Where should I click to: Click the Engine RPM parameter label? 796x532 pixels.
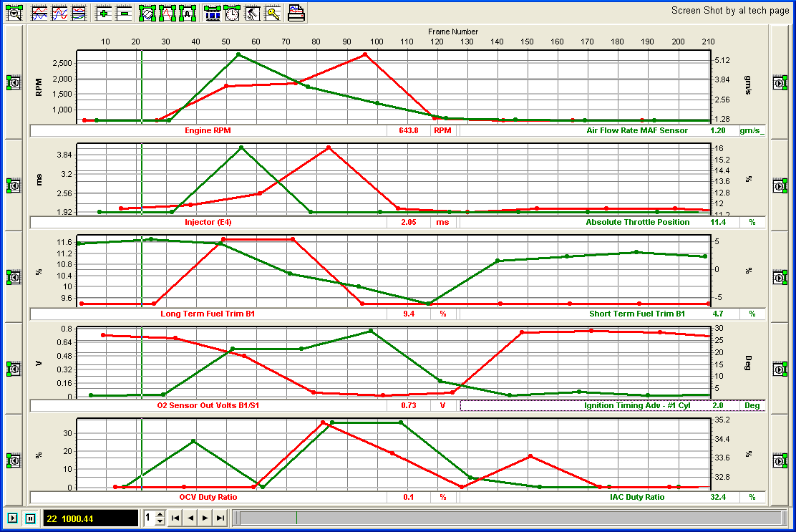click(208, 131)
